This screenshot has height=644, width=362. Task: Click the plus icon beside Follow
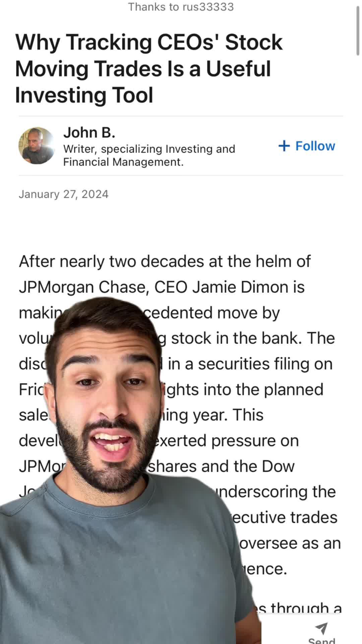tap(284, 146)
